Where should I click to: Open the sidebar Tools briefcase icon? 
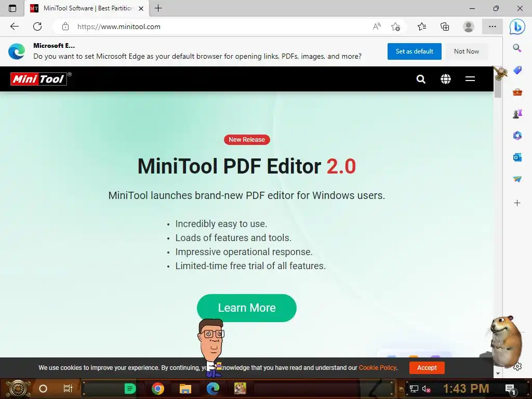[x=517, y=92]
